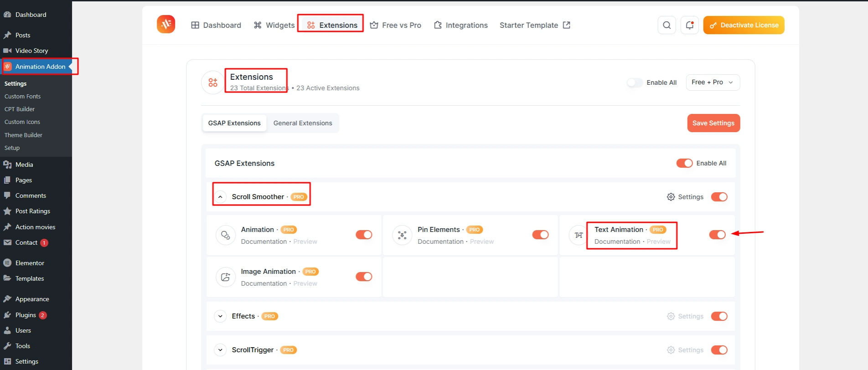Click the Media sidebar icon

point(7,164)
